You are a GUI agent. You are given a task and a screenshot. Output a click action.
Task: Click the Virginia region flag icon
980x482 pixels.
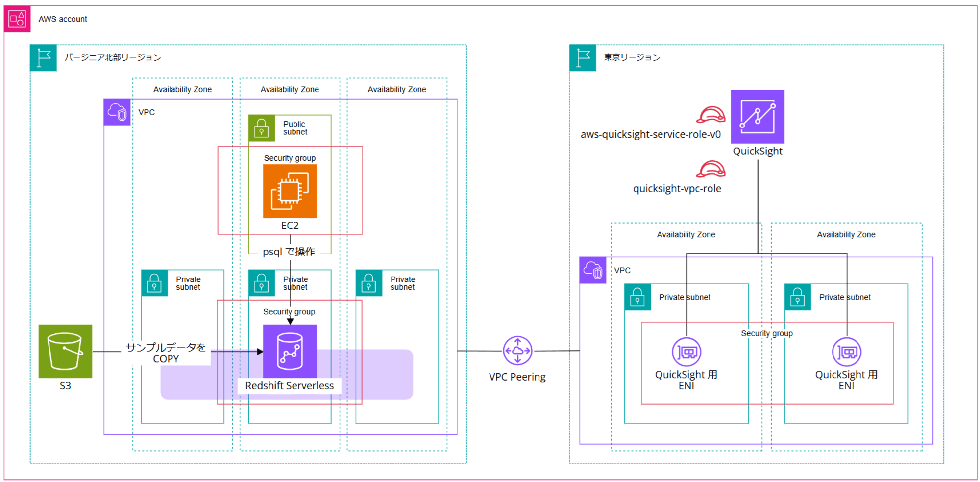coord(44,58)
